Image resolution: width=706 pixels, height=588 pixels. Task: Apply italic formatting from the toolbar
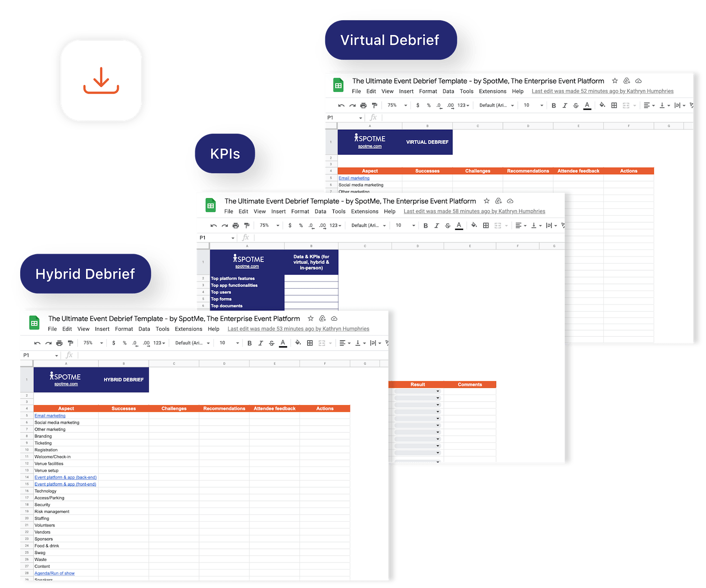click(261, 343)
